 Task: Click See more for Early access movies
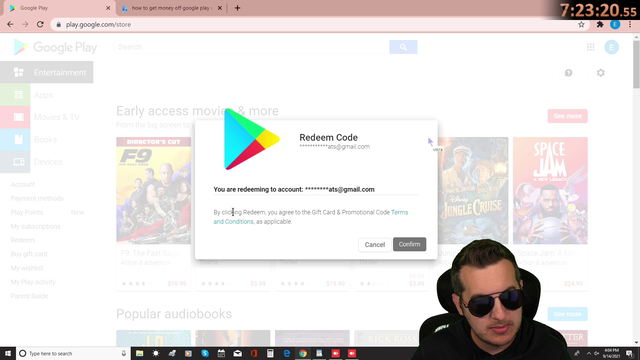click(567, 116)
